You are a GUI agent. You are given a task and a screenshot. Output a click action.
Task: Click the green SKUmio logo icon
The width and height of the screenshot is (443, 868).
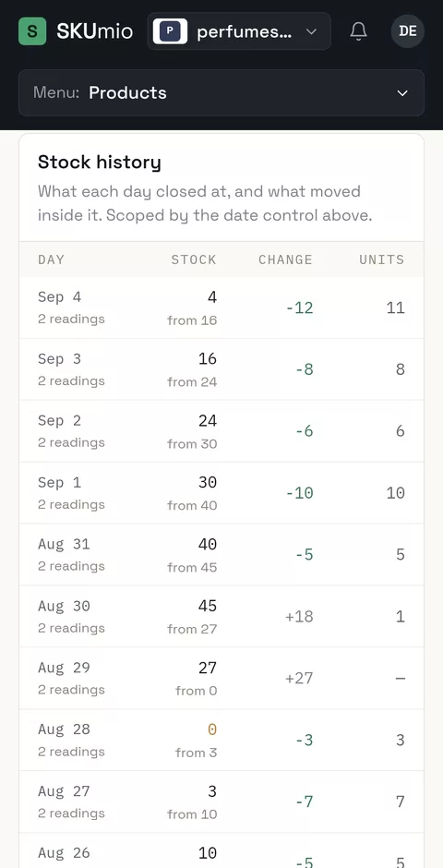coord(32,31)
